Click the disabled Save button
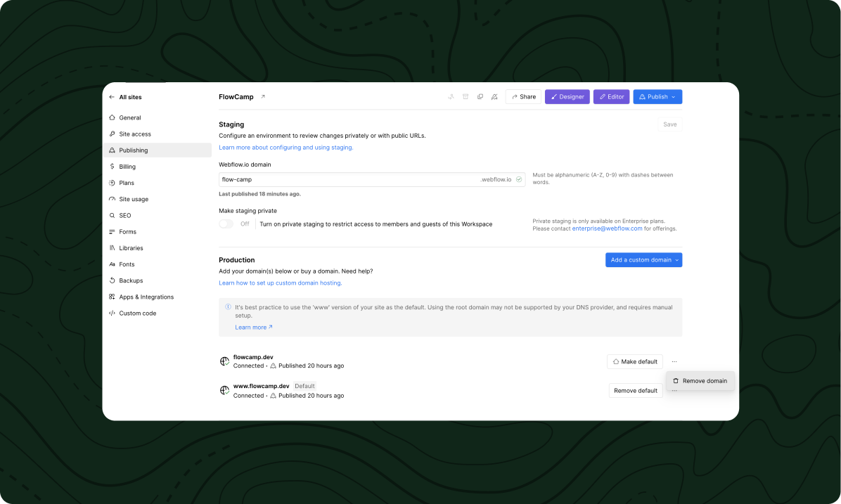The image size is (841, 504). [x=670, y=124]
